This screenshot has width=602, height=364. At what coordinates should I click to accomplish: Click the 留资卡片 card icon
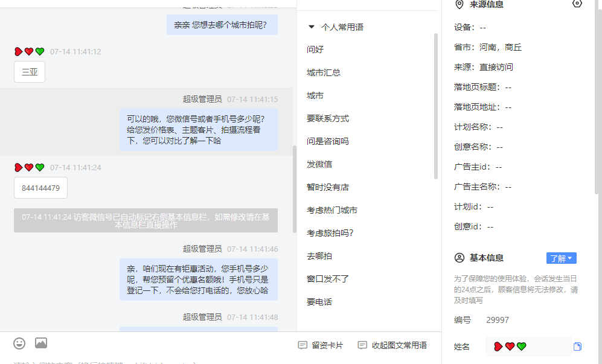point(303,345)
